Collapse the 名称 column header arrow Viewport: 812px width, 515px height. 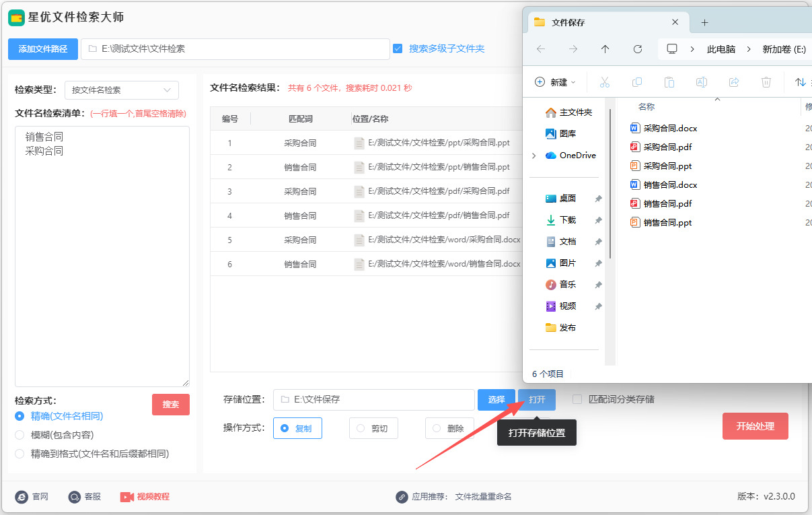[717, 99]
